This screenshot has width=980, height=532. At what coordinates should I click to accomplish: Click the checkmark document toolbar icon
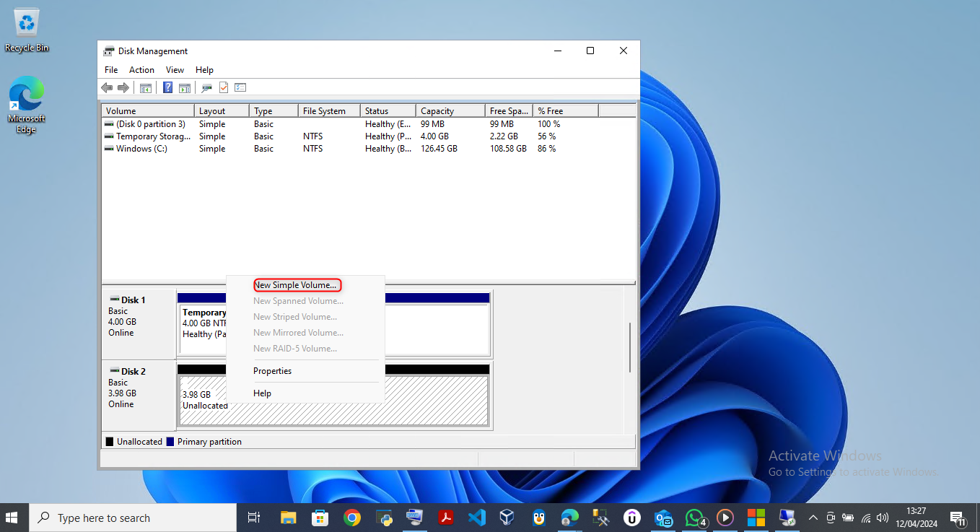(224, 87)
